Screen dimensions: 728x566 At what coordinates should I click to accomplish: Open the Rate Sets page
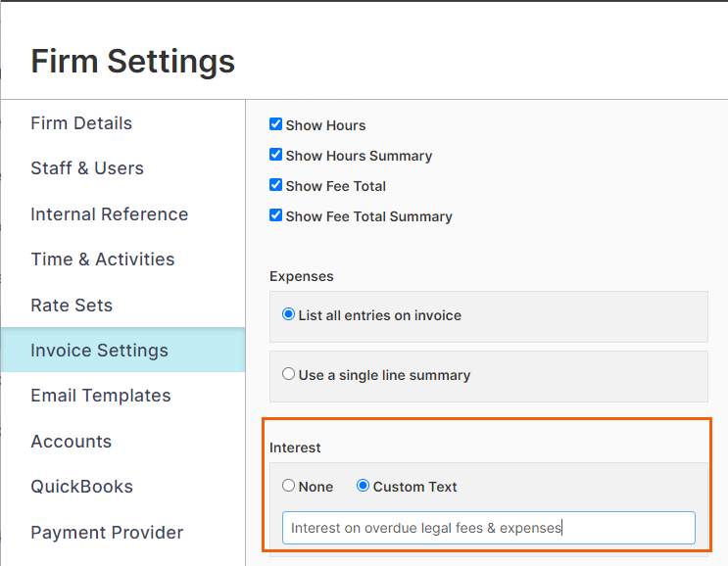coord(72,306)
